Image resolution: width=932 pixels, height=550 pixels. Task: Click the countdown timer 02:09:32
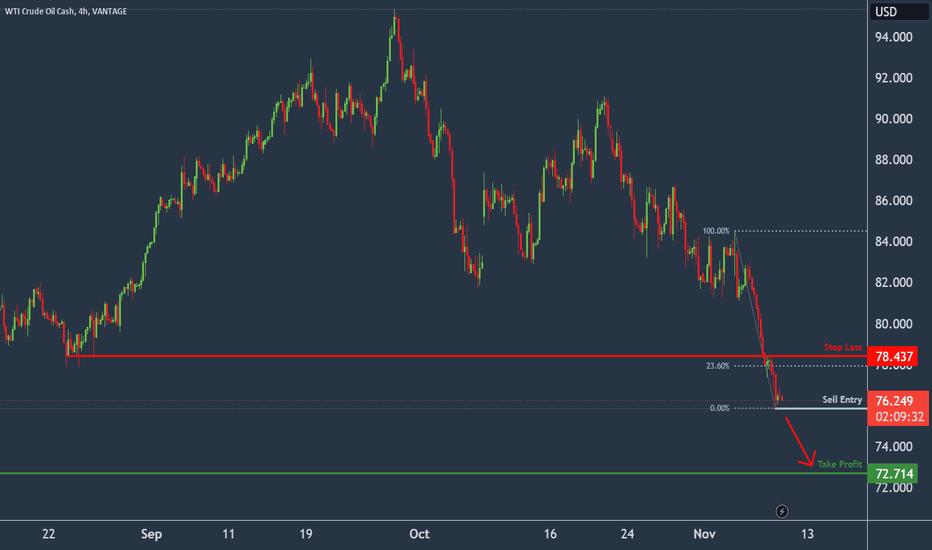[x=899, y=417]
